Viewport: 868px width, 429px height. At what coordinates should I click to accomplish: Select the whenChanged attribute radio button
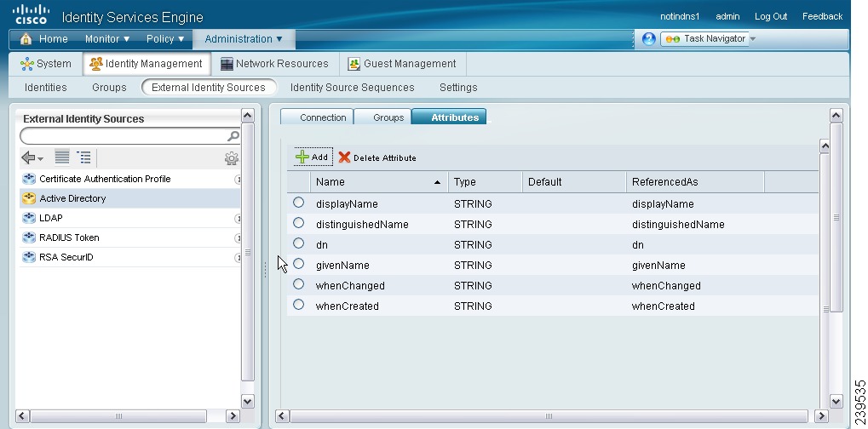(x=298, y=284)
